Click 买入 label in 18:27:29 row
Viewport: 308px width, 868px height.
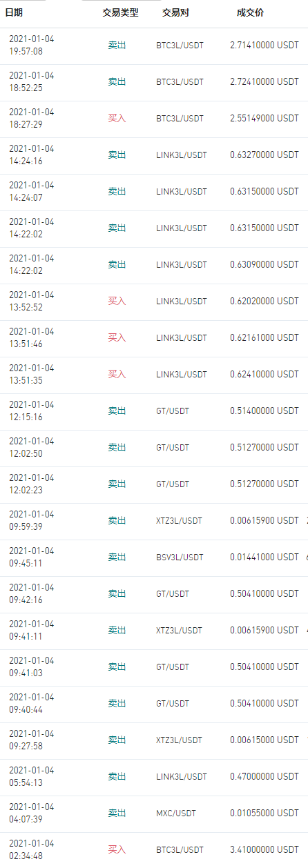[117, 118]
